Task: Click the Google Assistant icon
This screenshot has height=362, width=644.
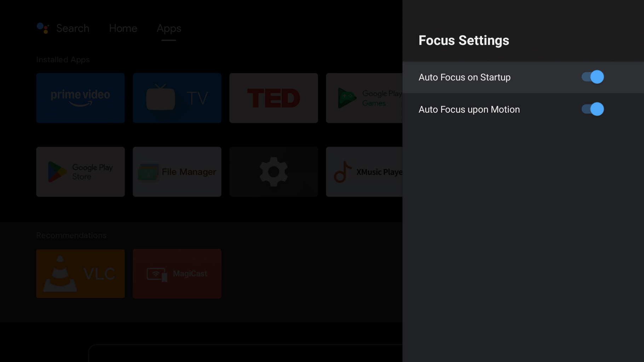Action: (43, 28)
